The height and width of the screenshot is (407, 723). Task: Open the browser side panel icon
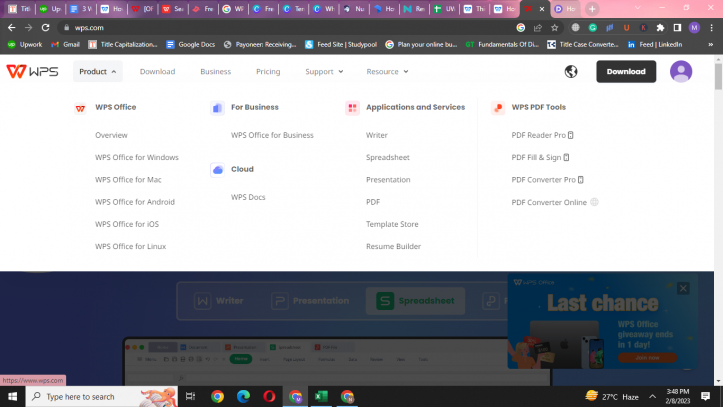[x=677, y=28]
